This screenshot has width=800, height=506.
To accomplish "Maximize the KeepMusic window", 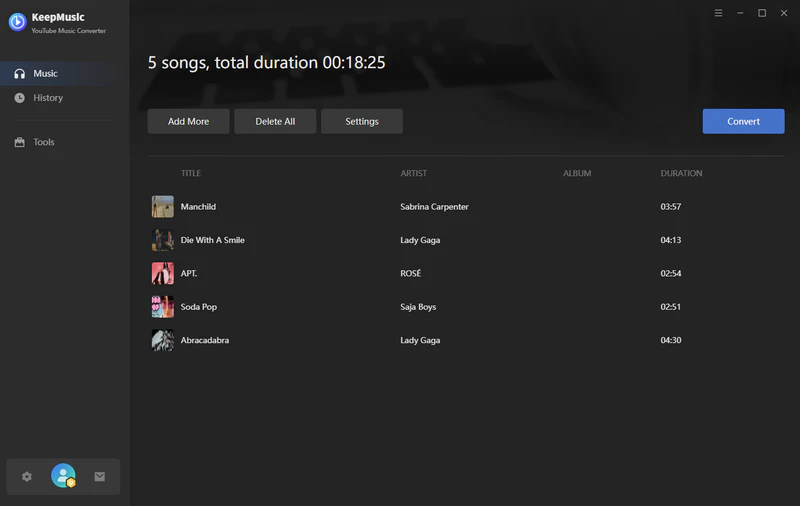I will (x=762, y=13).
